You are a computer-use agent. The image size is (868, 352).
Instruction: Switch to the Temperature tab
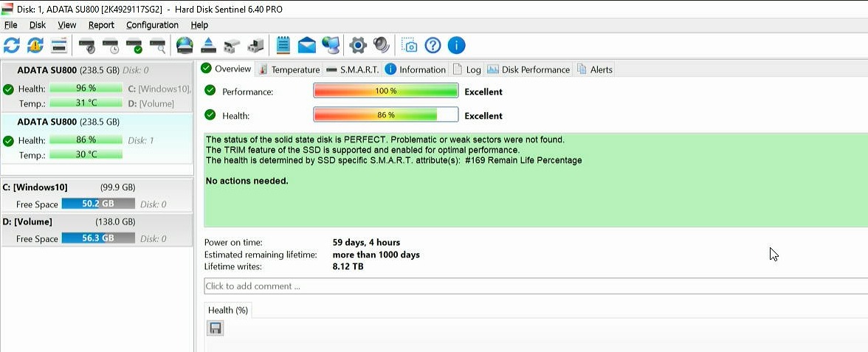pos(289,69)
